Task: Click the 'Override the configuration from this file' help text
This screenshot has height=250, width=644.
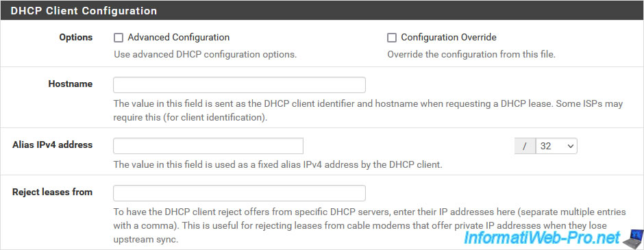Action: coord(471,54)
